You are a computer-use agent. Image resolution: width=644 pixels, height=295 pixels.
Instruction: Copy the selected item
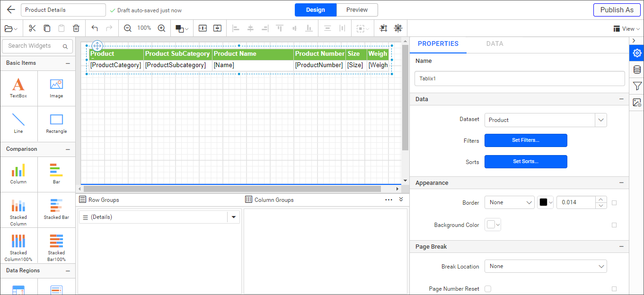click(x=47, y=28)
